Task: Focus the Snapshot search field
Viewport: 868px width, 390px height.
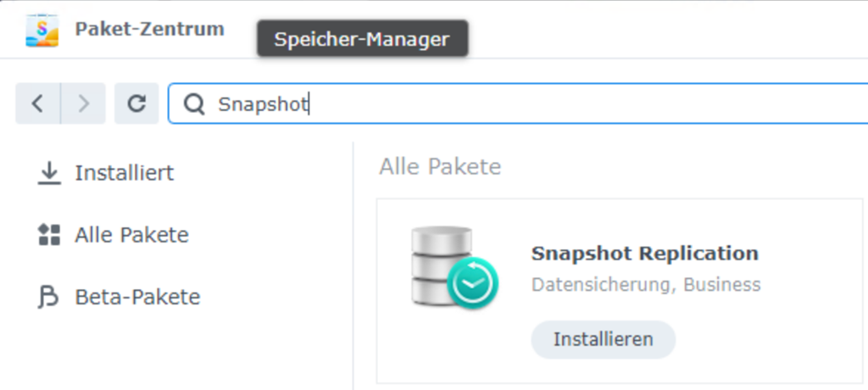Action: click(509, 104)
